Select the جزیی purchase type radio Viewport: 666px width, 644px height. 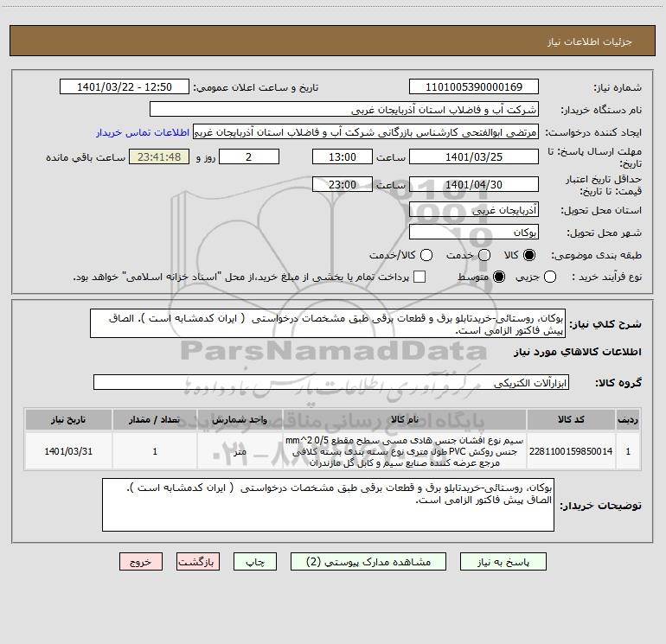click(x=549, y=277)
